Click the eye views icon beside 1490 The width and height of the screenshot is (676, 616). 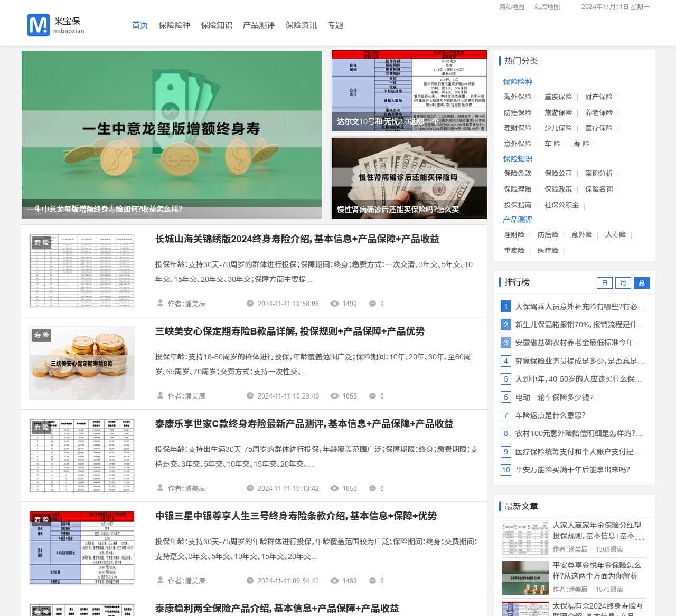click(334, 304)
